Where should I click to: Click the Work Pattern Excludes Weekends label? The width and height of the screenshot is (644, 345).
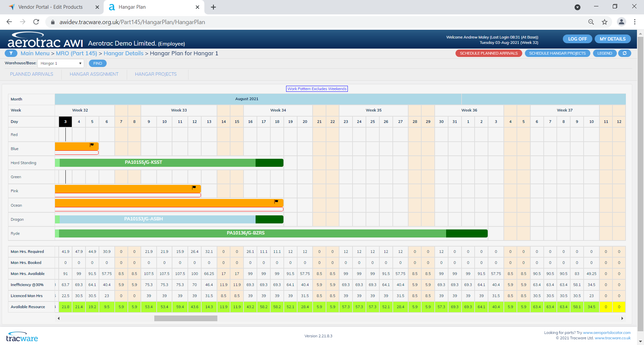click(317, 89)
